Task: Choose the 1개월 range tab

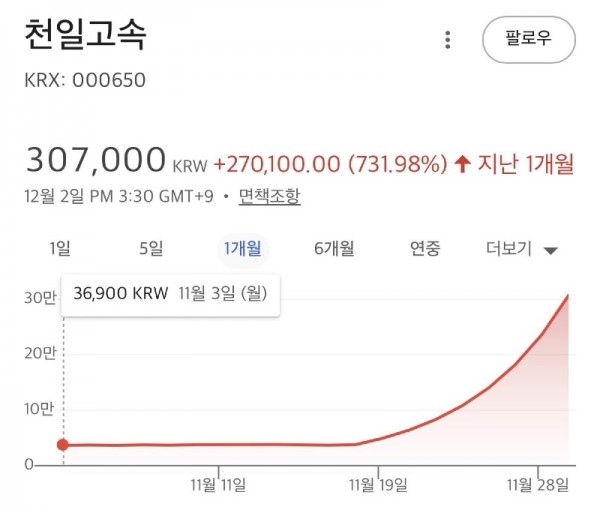Action: point(240,249)
